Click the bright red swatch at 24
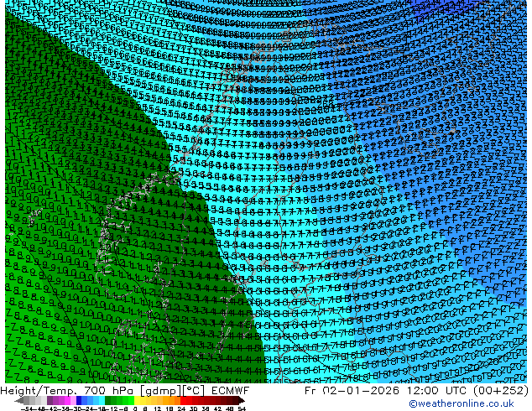Viewport: 532px width, 411px height. pyautogui.click(x=183, y=400)
